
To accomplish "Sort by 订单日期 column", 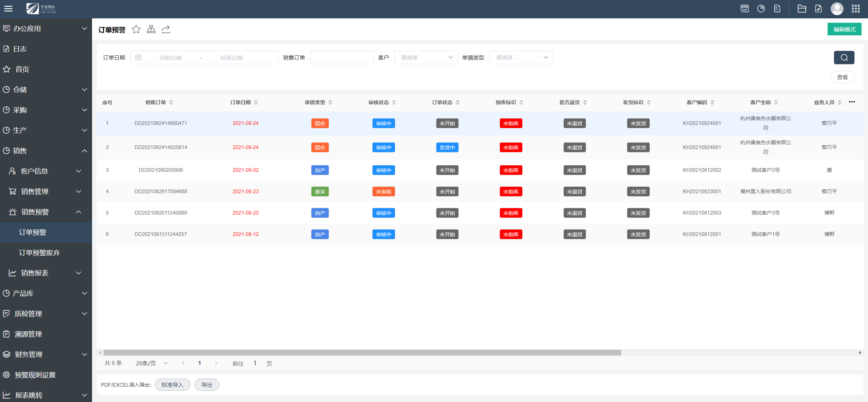I will (x=256, y=103).
